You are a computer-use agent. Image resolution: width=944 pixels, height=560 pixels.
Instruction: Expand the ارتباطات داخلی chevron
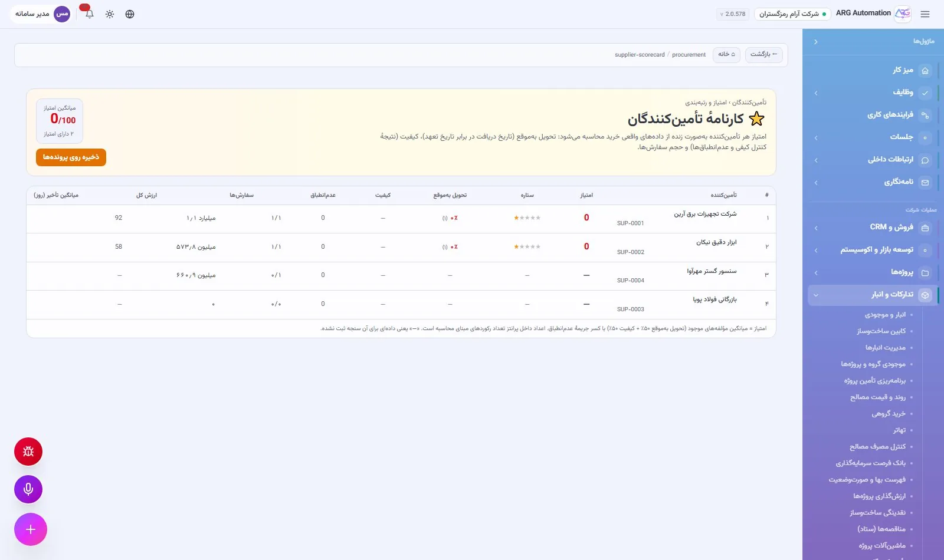816,160
